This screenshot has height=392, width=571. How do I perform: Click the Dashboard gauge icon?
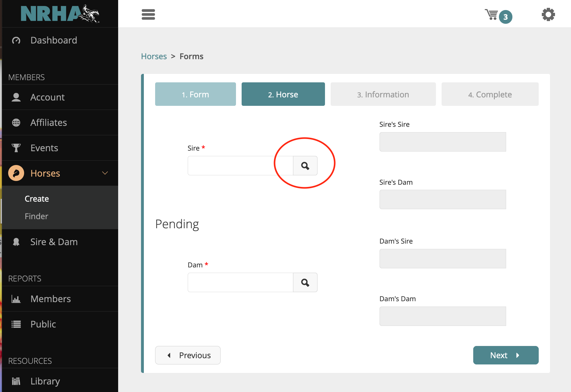click(16, 40)
